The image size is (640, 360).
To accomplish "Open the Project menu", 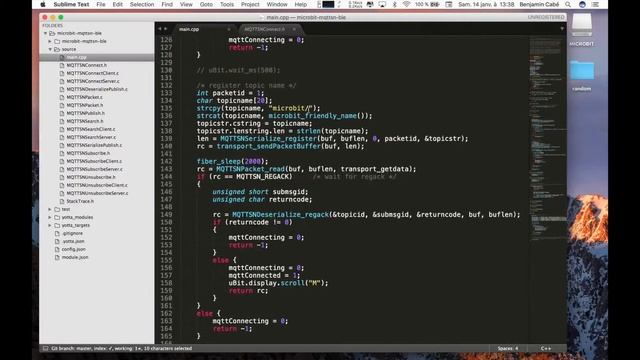I will (x=250, y=4).
